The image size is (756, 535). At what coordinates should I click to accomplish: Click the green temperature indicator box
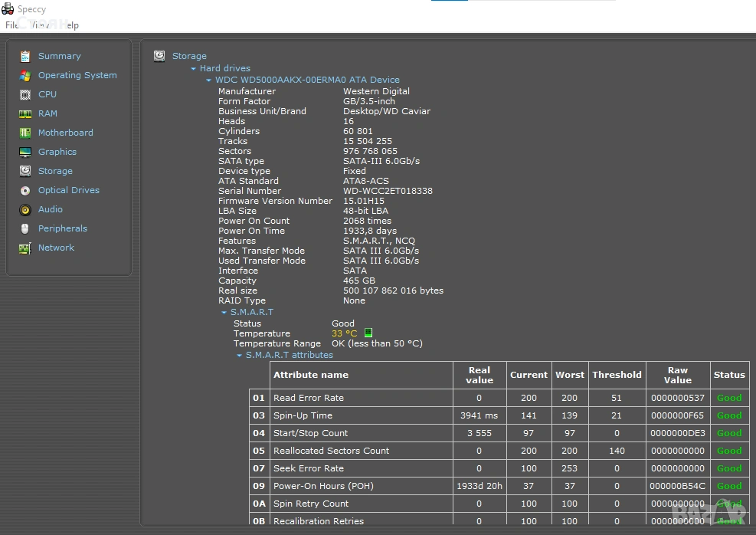[368, 333]
